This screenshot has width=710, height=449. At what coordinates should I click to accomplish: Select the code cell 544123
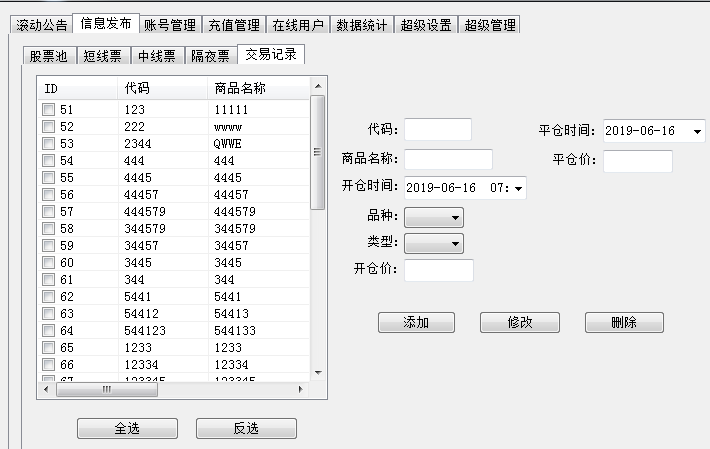145,331
